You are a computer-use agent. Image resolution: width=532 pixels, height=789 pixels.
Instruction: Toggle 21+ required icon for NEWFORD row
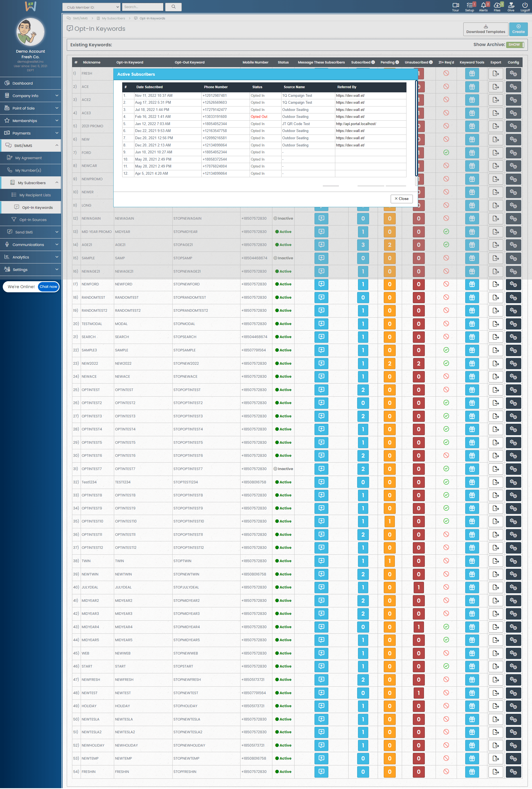(446, 284)
